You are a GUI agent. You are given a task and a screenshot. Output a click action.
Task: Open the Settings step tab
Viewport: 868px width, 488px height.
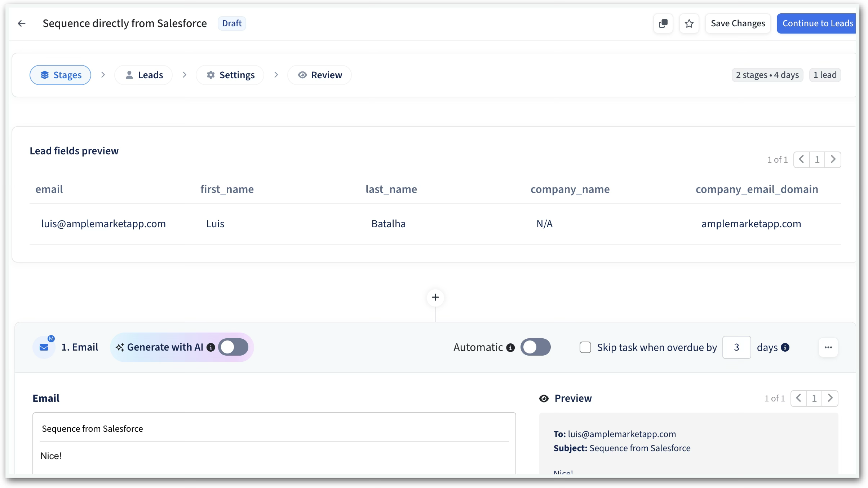coord(230,75)
